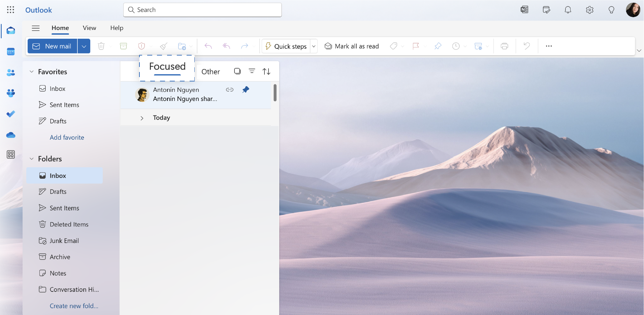The height and width of the screenshot is (315, 644).
Task: Click the Outlook brand link
Action: click(x=39, y=10)
